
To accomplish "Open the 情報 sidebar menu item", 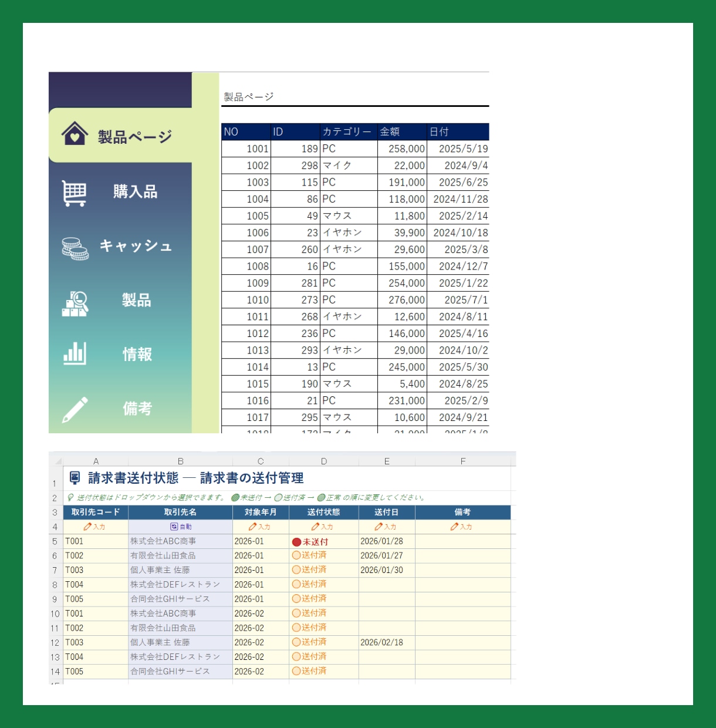I will tap(120, 354).
